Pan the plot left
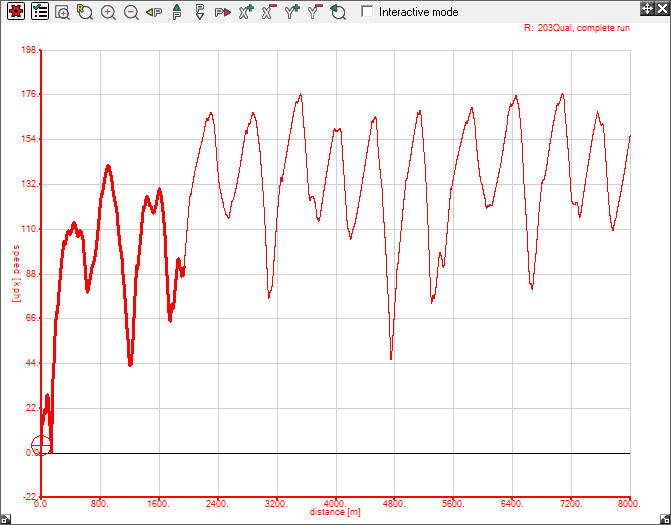671x525 pixels. pyautogui.click(x=154, y=12)
